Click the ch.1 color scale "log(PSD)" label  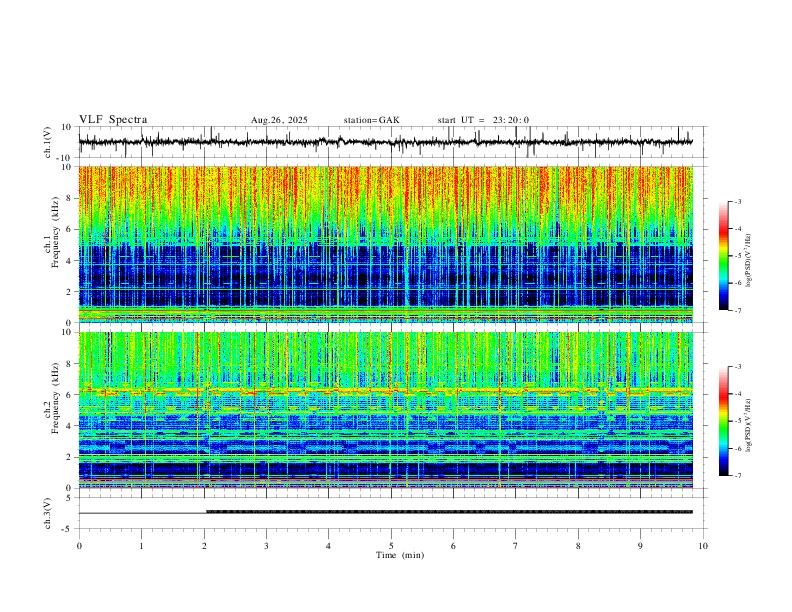coord(750,261)
